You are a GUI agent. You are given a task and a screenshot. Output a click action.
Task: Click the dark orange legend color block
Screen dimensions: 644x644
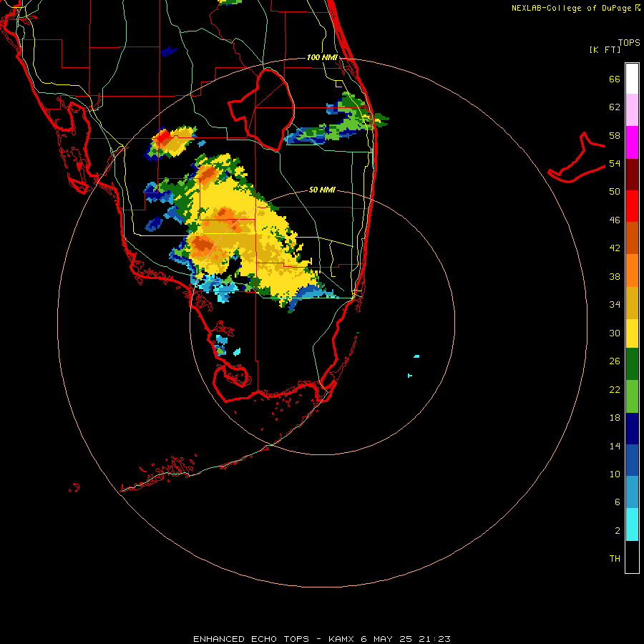pyautogui.click(x=632, y=238)
